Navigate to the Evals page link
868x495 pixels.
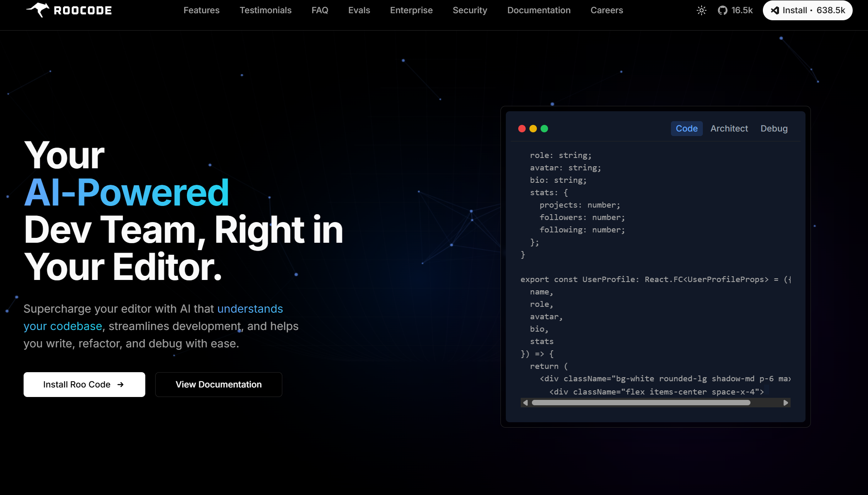coord(359,10)
